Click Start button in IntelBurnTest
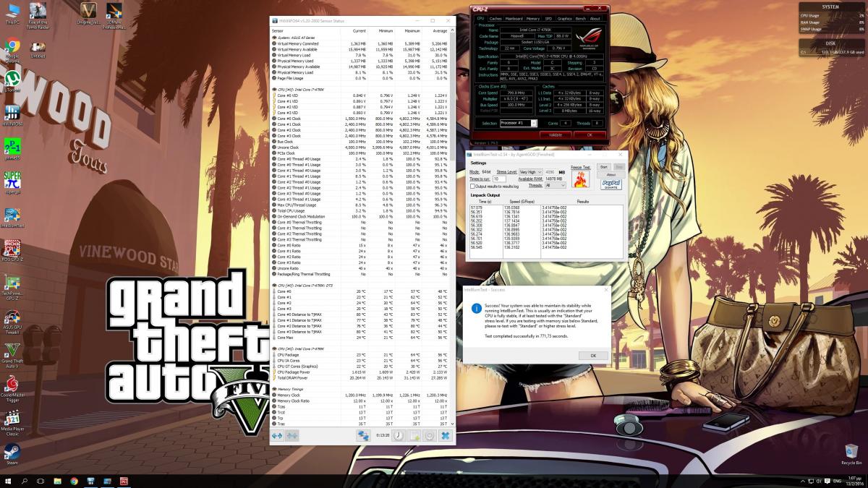Viewport: 868px width, 488px height. click(x=604, y=166)
